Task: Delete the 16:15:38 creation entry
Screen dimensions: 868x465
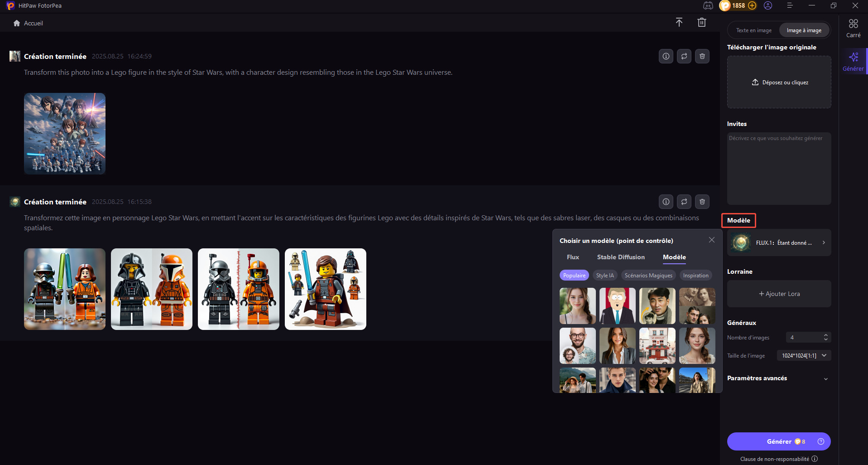Action: click(x=702, y=202)
